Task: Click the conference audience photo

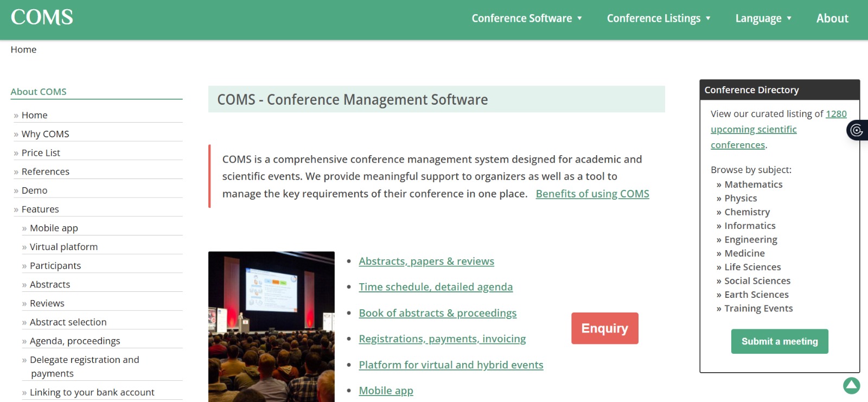Action: 271,327
